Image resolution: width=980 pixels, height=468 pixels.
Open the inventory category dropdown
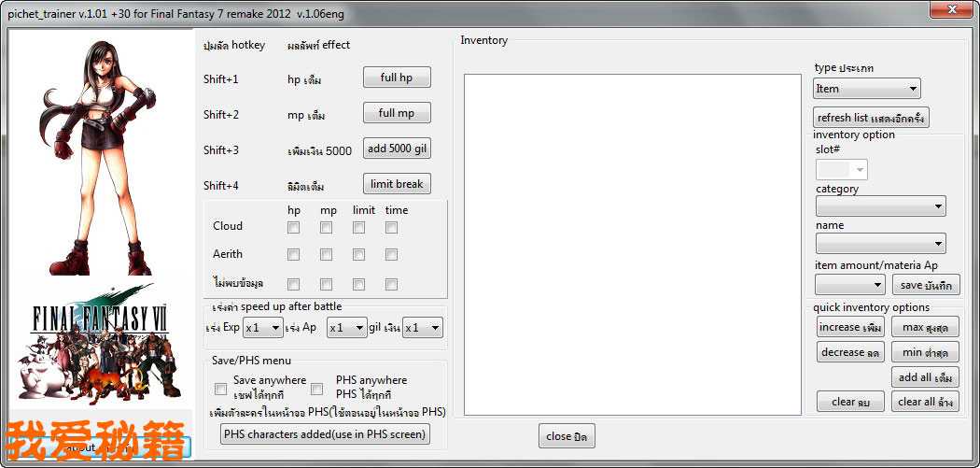point(880,206)
